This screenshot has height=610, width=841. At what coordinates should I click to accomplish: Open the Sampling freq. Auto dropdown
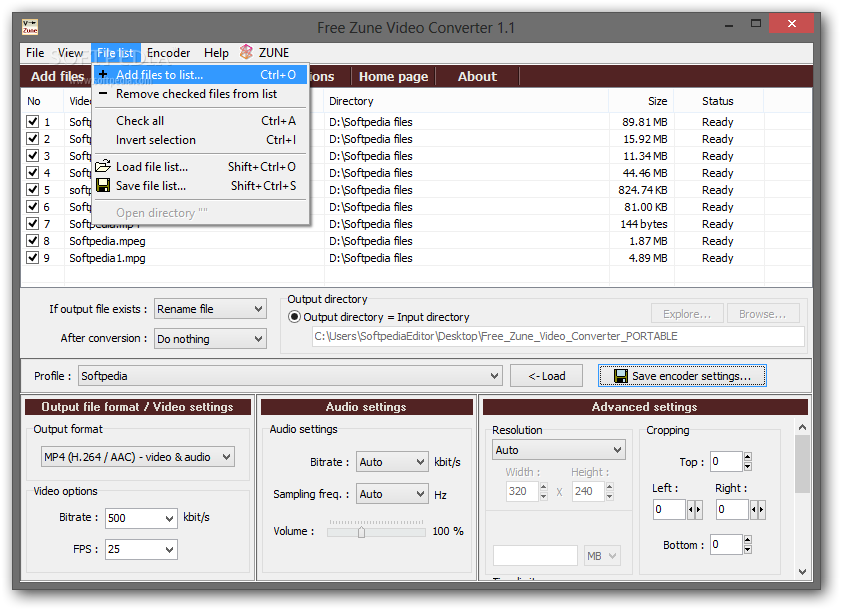392,494
